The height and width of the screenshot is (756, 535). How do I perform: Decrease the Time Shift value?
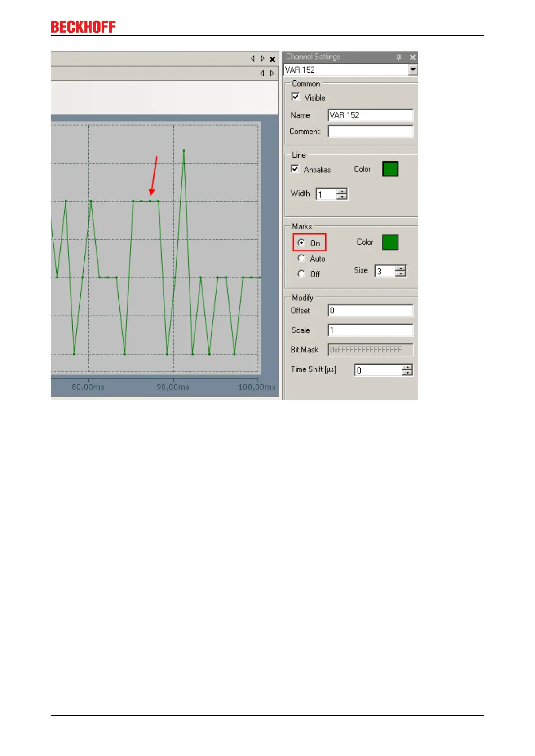coord(407,373)
